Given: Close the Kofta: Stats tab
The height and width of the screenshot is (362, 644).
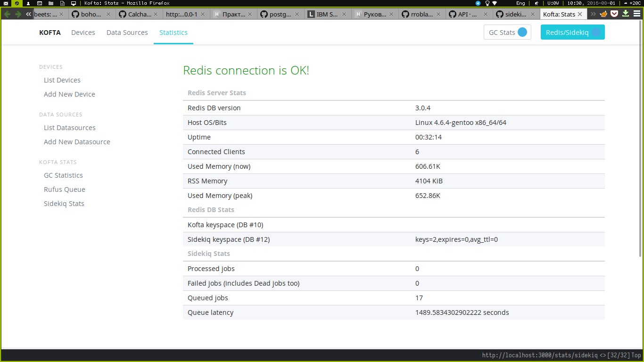Looking at the screenshot, I should pyautogui.click(x=579, y=15).
